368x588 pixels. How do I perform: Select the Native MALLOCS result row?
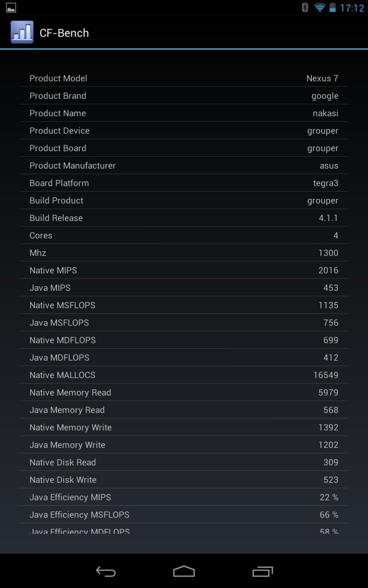tap(184, 375)
